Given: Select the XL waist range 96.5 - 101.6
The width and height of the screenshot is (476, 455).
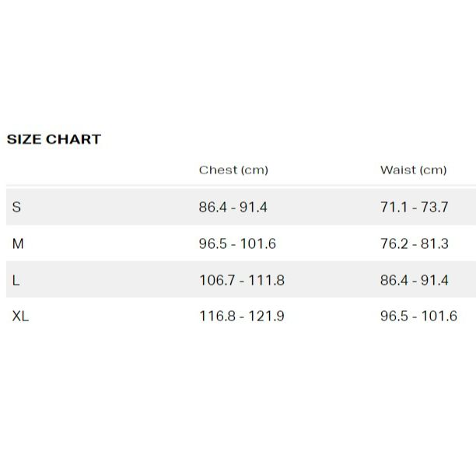Looking at the screenshot, I should (418, 317).
